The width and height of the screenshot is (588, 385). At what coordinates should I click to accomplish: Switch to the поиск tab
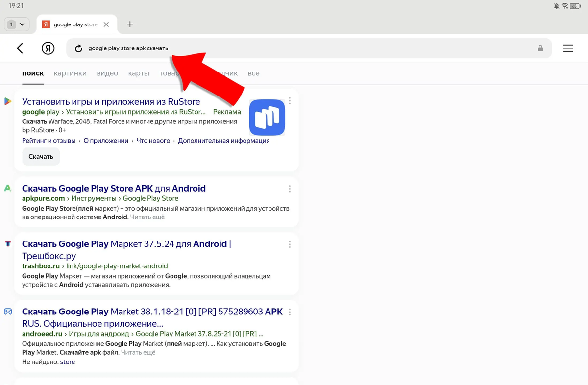tap(33, 73)
